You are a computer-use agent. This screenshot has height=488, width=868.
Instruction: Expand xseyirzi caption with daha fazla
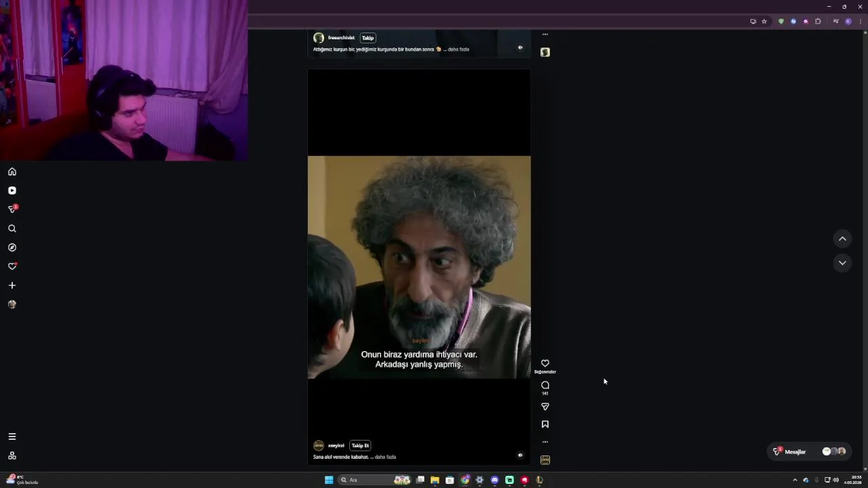385,457
